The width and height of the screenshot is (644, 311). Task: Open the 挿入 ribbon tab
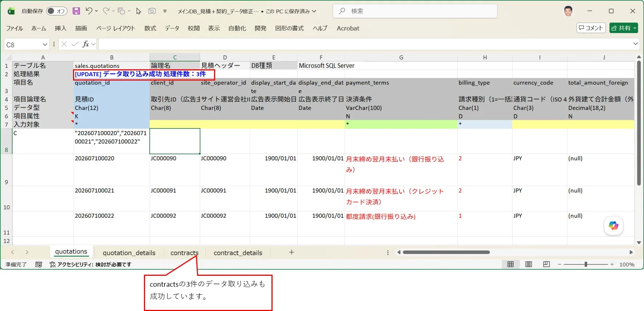click(61, 28)
